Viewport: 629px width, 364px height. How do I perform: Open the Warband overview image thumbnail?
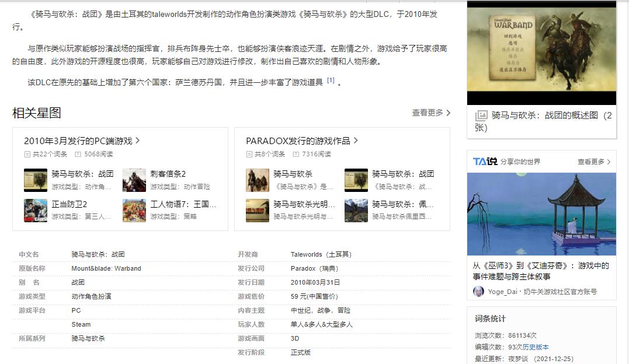(x=541, y=52)
